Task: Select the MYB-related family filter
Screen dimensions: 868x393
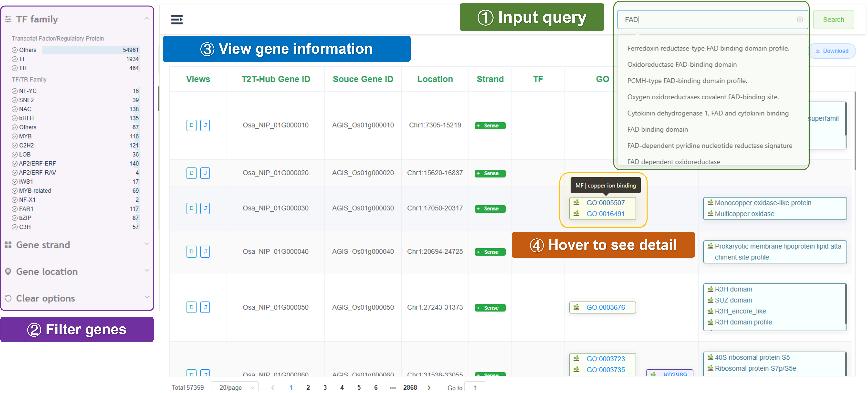Action: 14,191
